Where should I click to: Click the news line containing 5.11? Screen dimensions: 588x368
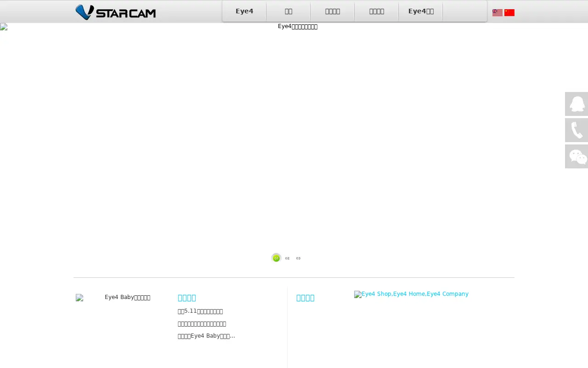200,311
